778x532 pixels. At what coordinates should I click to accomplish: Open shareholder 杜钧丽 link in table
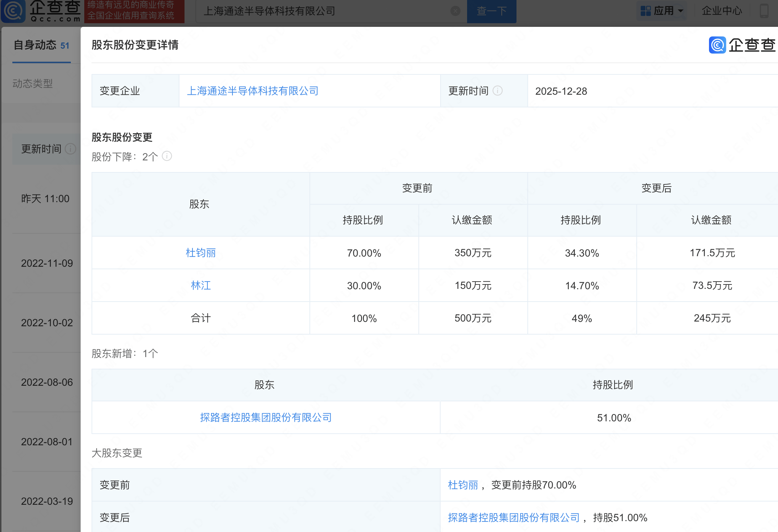[x=200, y=253]
